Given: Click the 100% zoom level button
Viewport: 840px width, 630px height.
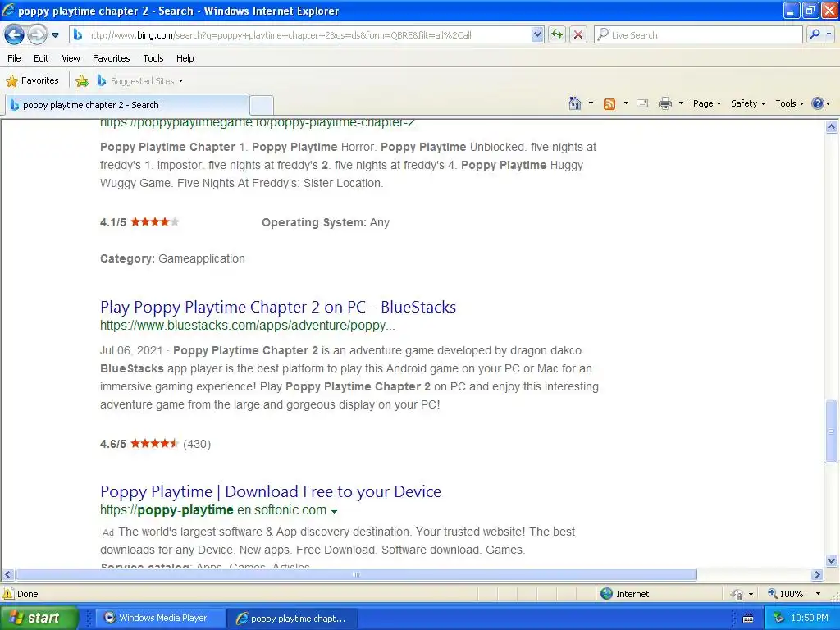Looking at the screenshot, I should click(786, 594).
